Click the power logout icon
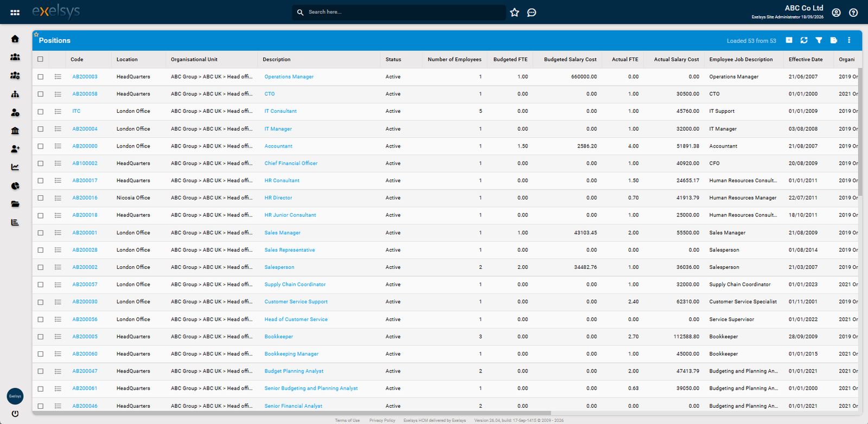This screenshot has width=868, height=424. pos(15,414)
